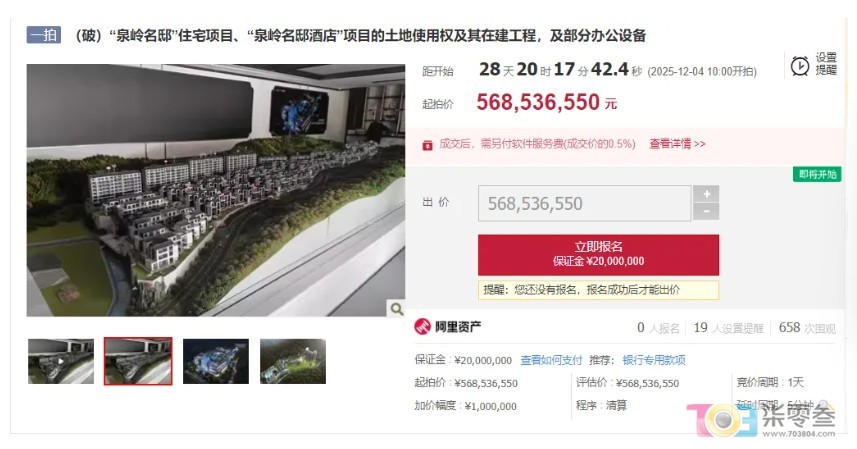Open 查看如何支付 payment instructions link
The image size is (857, 449).
tap(551, 360)
